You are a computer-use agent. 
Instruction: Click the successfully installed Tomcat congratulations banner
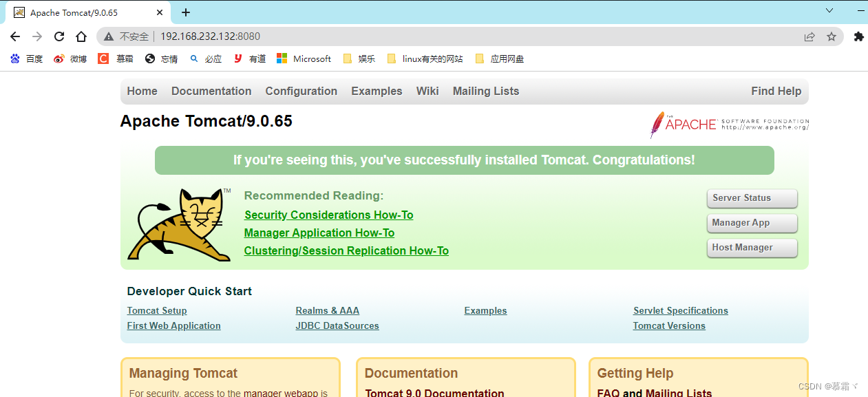(x=465, y=160)
